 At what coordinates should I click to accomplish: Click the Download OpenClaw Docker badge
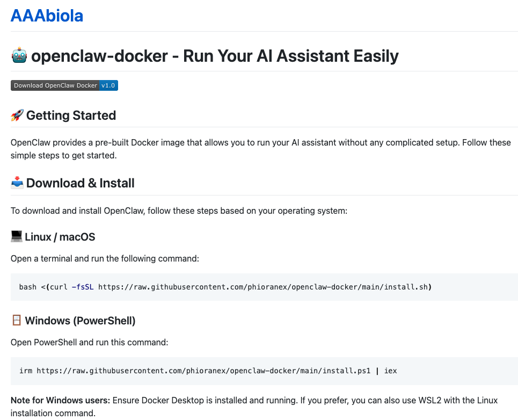55,85
